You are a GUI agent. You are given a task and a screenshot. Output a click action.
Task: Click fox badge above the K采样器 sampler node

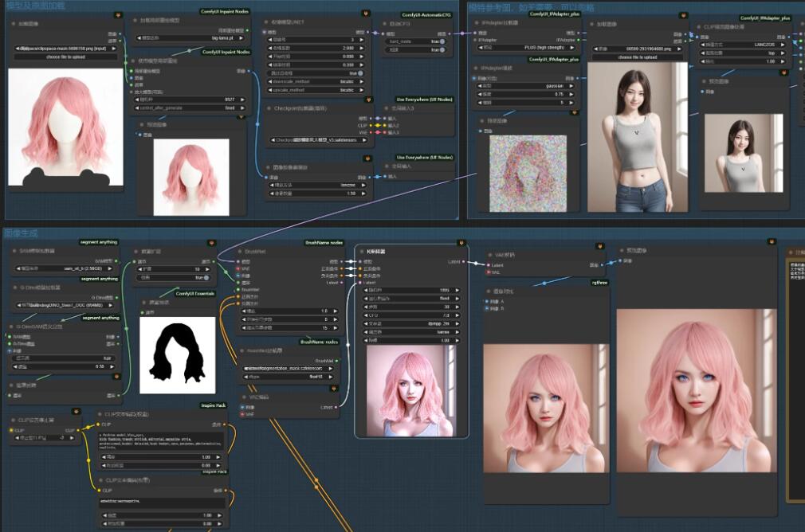[x=461, y=243]
